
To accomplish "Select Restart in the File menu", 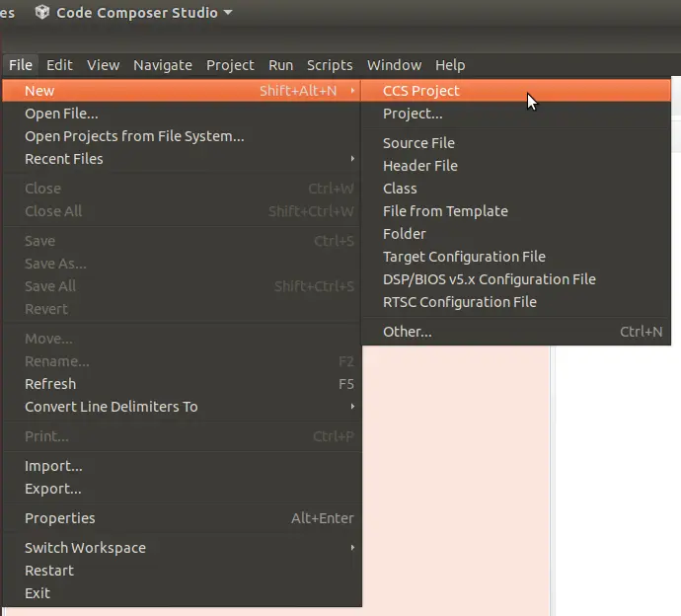I will (x=182, y=571).
